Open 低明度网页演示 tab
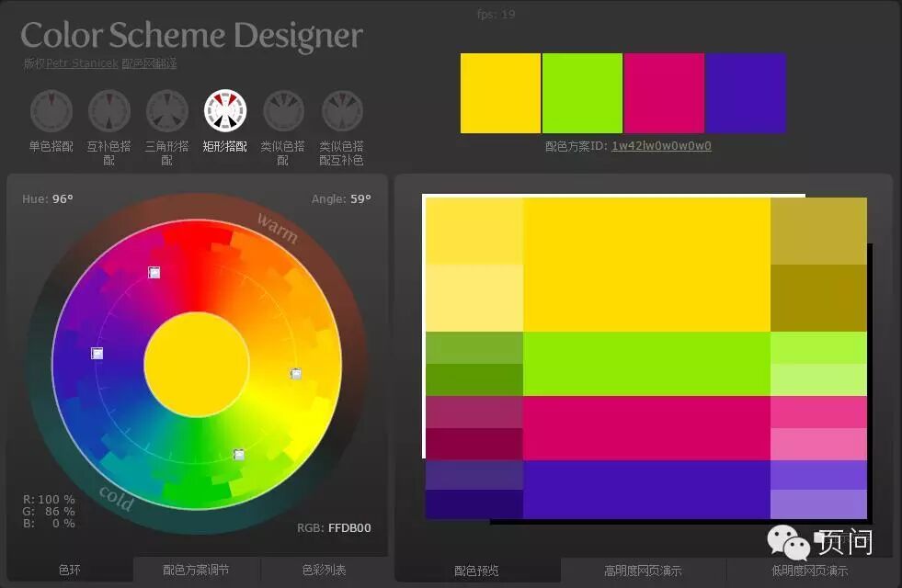The height and width of the screenshot is (588, 902). 809,571
